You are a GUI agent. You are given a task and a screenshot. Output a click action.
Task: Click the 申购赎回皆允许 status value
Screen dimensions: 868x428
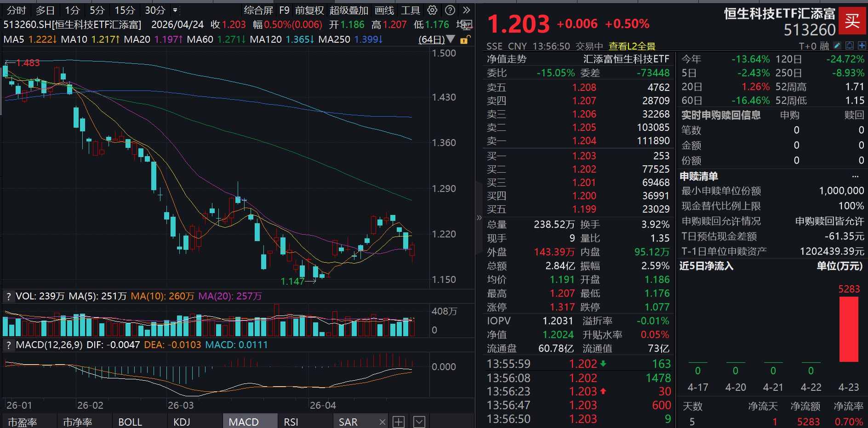(830, 221)
